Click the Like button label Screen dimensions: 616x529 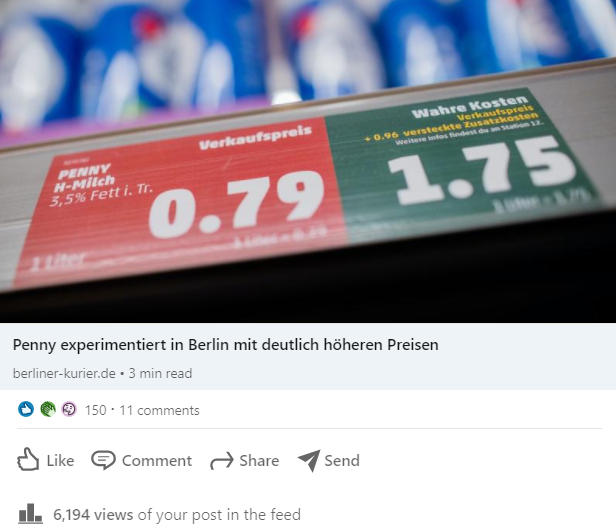click(60, 461)
